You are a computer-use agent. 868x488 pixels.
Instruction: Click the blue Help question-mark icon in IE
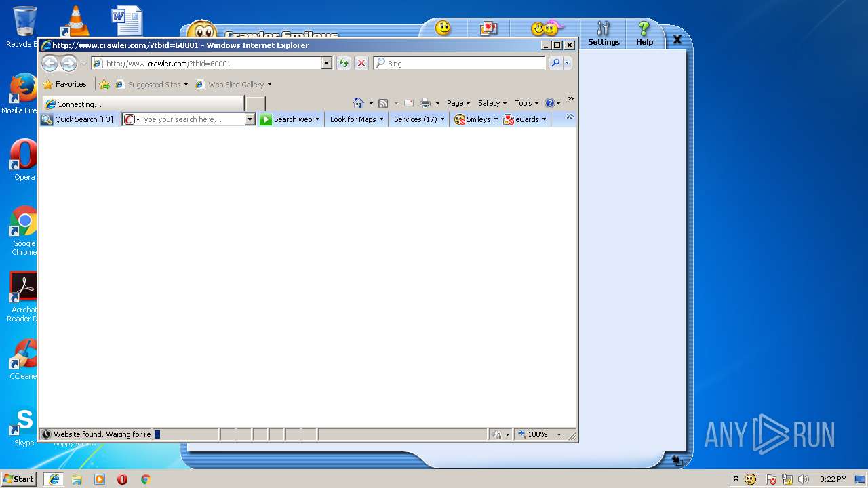point(549,103)
